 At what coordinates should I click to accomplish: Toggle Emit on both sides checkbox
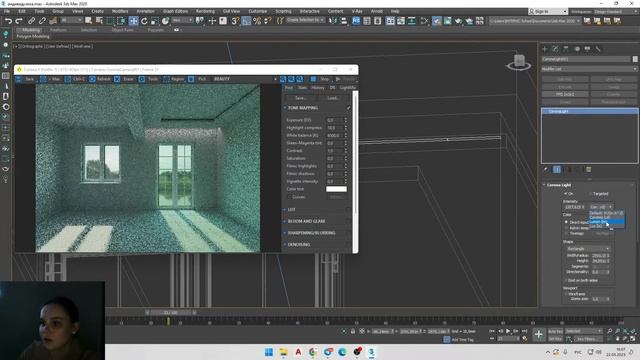[566, 280]
